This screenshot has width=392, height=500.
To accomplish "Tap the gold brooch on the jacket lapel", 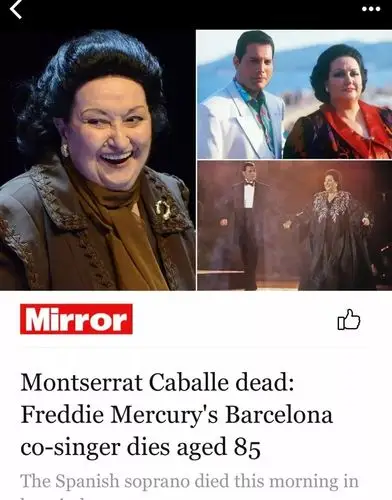I will 164,209.
